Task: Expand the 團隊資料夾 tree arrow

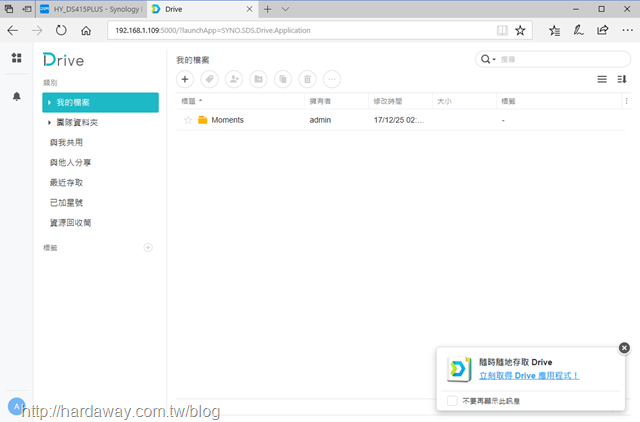Action: coord(49,122)
